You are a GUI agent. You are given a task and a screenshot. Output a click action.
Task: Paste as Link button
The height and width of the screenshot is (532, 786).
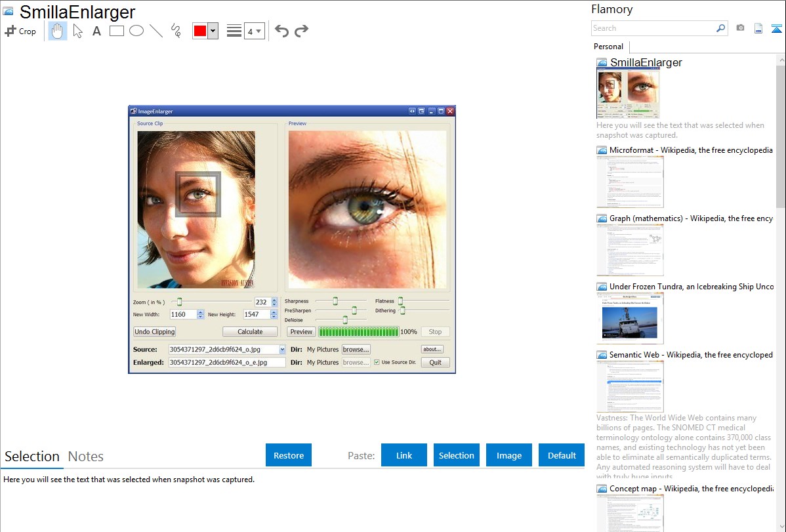(x=404, y=455)
